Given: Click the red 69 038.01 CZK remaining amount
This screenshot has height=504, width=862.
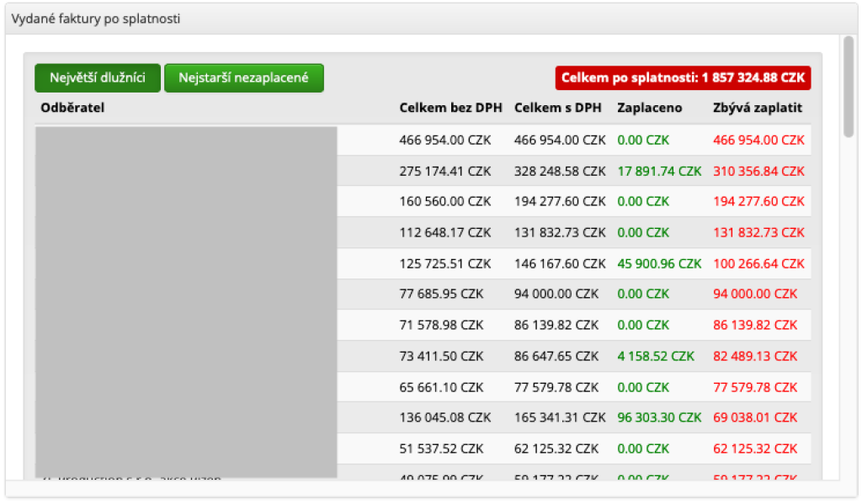Looking at the screenshot, I should pyautogui.click(x=755, y=417).
